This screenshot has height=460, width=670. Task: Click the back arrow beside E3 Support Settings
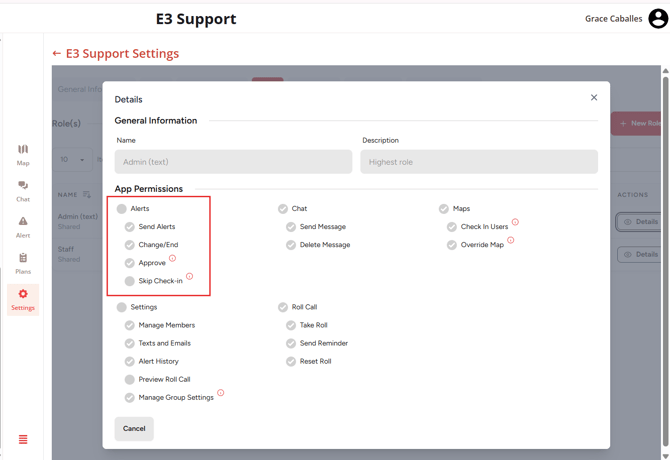point(57,54)
